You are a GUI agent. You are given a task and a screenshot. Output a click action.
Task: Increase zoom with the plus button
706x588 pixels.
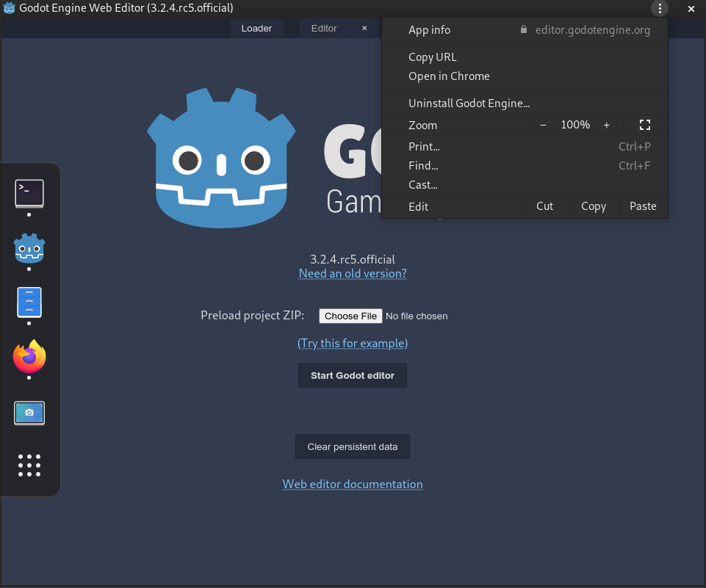(607, 125)
